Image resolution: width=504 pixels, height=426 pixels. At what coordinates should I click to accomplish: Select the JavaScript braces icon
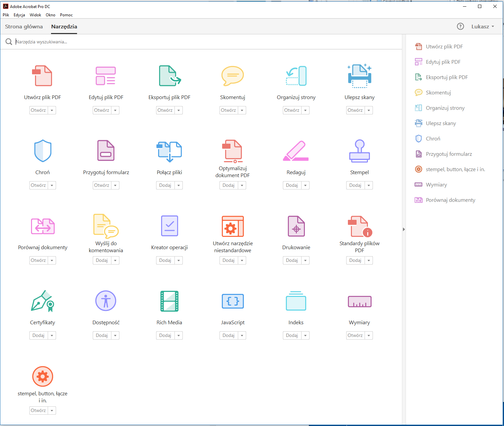pyautogui.click(x=232, y=301)
